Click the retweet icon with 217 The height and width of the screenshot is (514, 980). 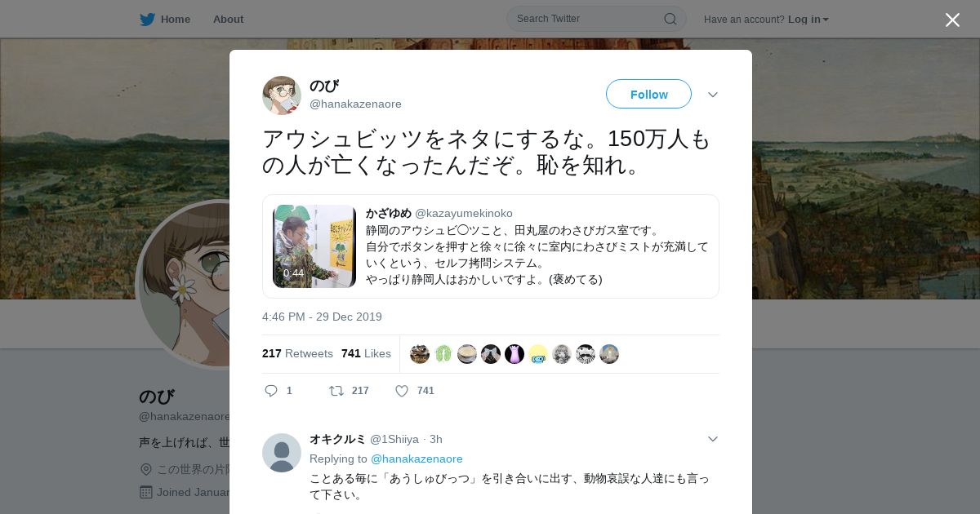[336, 391]
